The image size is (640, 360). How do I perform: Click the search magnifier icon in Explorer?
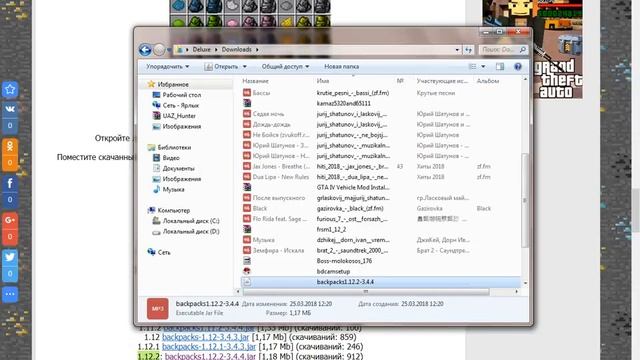(522, 50)
